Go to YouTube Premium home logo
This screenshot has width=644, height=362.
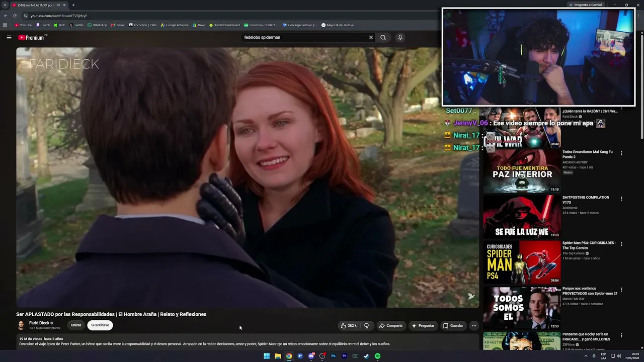tap(32, 37)
